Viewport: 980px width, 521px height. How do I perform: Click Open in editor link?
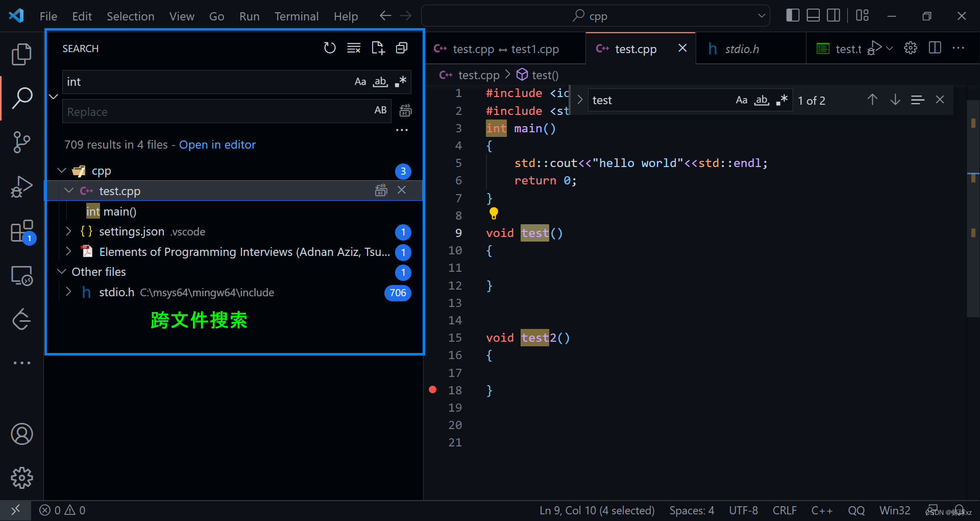(x=217, y=145)
